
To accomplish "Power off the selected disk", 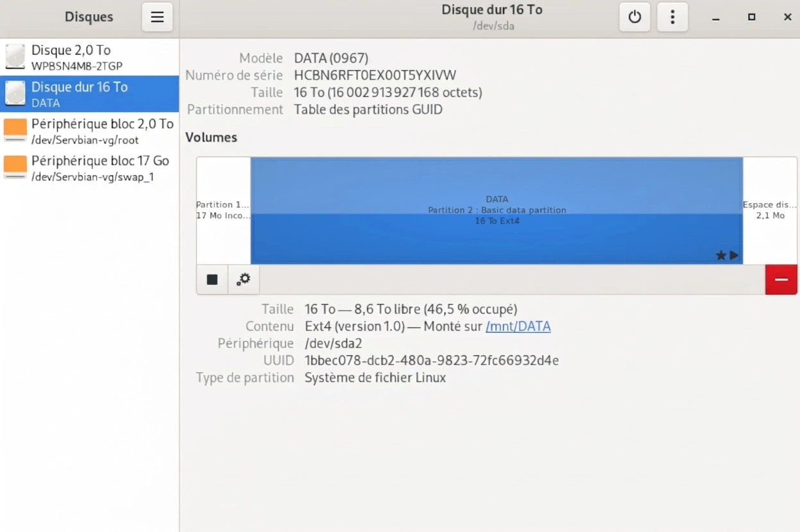I will [634, 17].
